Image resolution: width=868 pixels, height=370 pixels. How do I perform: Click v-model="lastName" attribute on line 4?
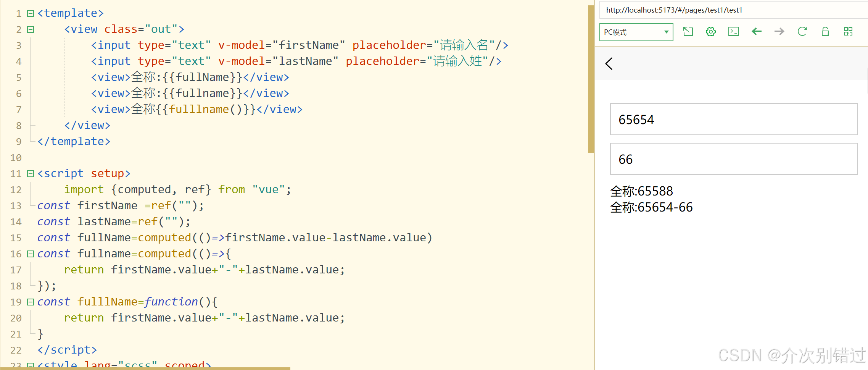[278, 61]
